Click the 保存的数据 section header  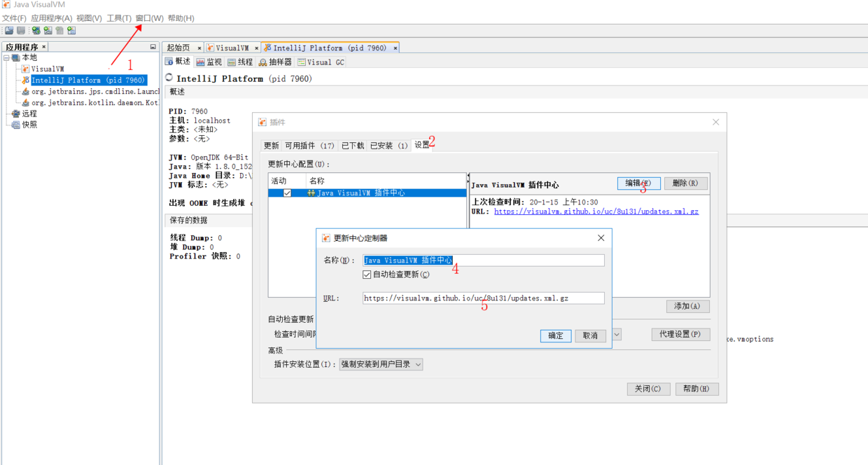pyautogui.click(x=189, y=220)
